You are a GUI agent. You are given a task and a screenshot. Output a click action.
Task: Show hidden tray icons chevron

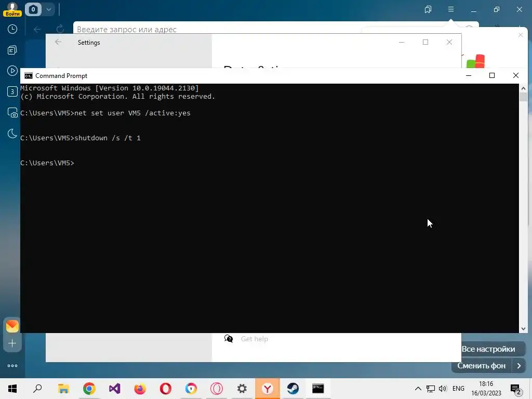tap(418, 389)
